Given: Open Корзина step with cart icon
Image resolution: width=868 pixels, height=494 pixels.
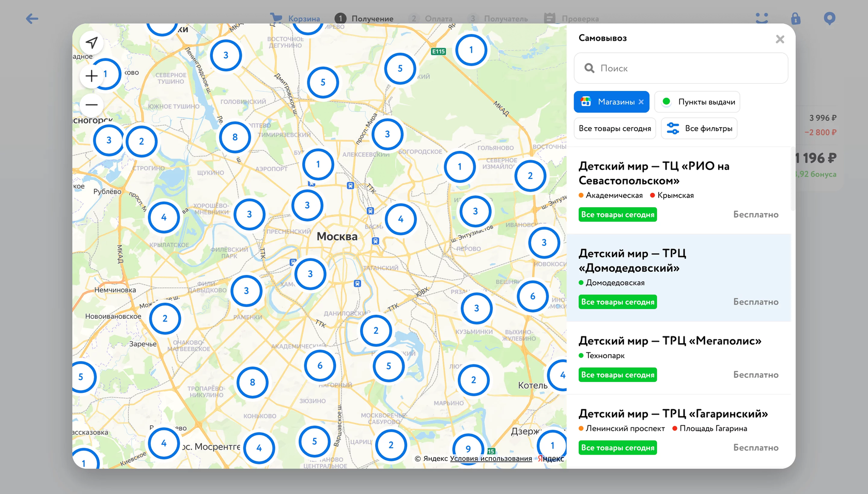Looking at the screenshot, I should click(295, 19).
